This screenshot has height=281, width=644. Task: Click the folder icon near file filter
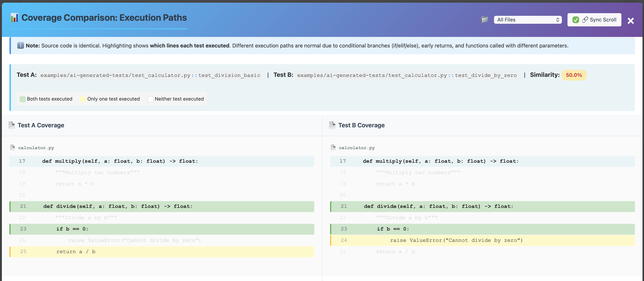pyautogui.click(x=484, y=20)
